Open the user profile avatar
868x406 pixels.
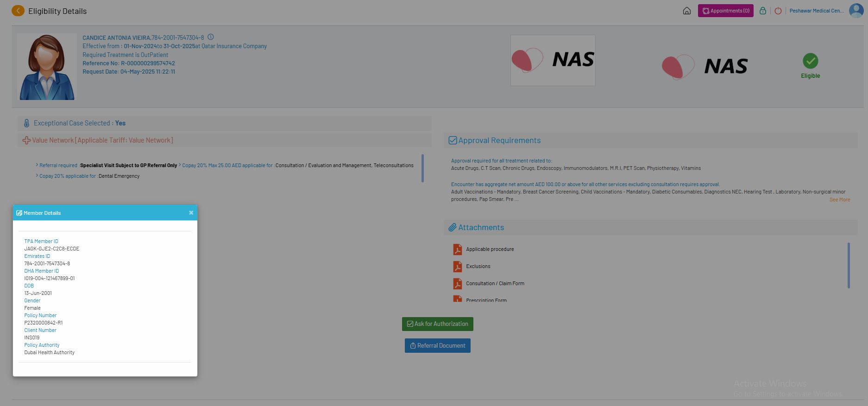(856, 11)
